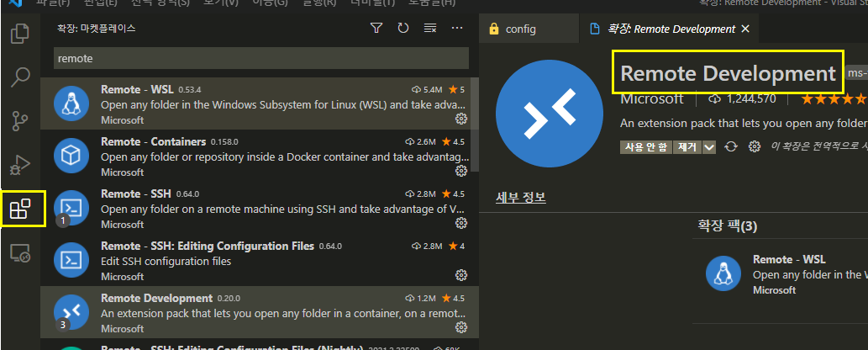Click the 제거 uninstall button
Viewport: 868px width, 350px height.
687,147
